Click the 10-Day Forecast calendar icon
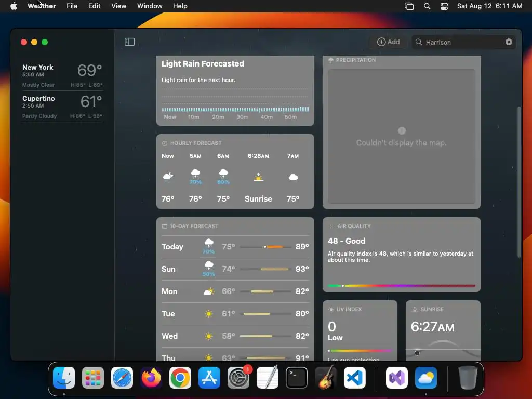 (165, 227)
